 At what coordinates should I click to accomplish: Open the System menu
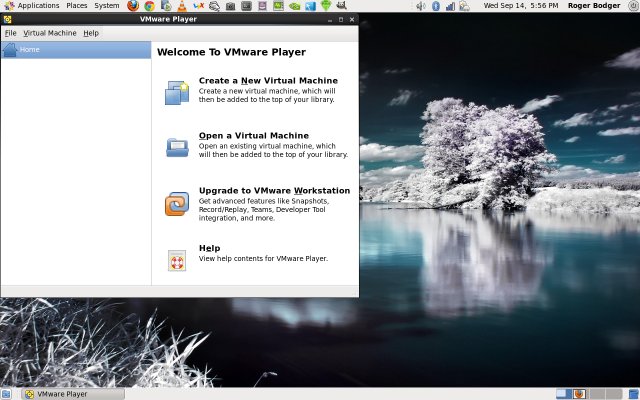pos(107,6)
